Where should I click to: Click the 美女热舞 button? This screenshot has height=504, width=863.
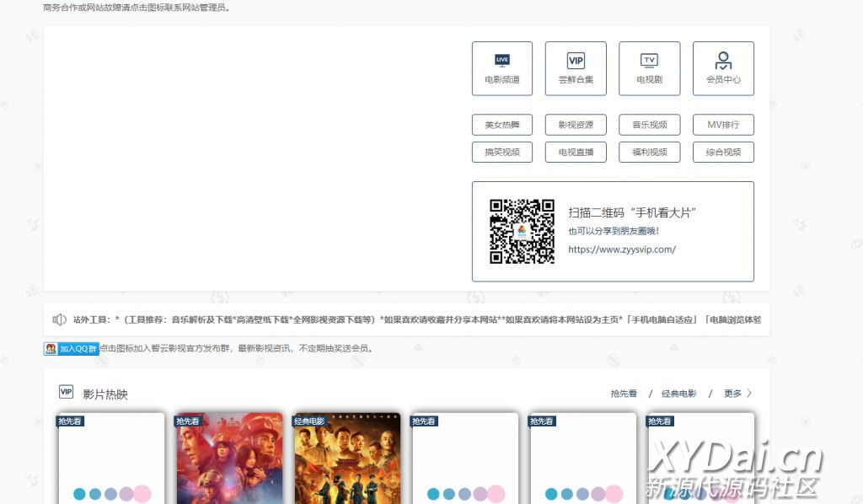[502, 125]
